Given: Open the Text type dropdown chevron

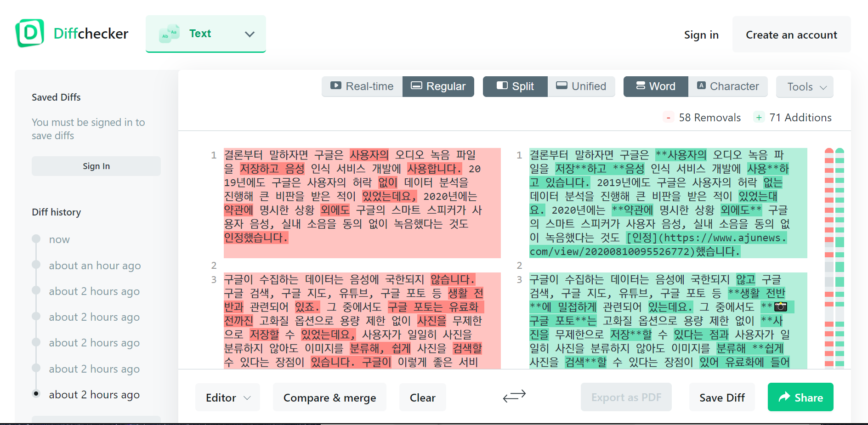Looking at the screenshot, I should [x=250, y=34].
